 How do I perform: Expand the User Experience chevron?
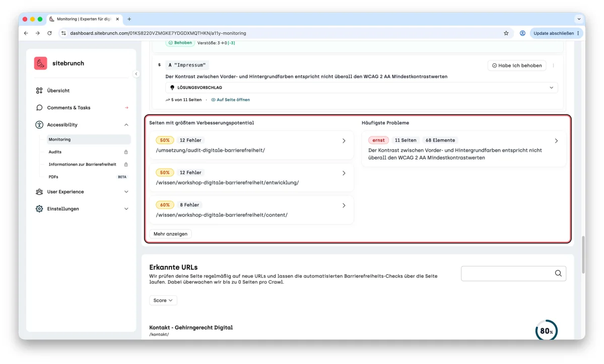tap(126, 192)
